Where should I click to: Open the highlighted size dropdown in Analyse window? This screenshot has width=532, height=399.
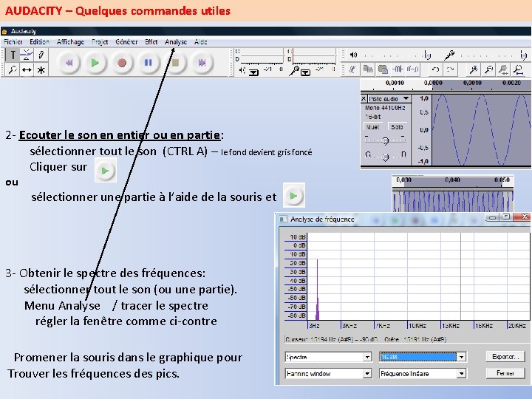pyautogui.click(x=422, y=357)
